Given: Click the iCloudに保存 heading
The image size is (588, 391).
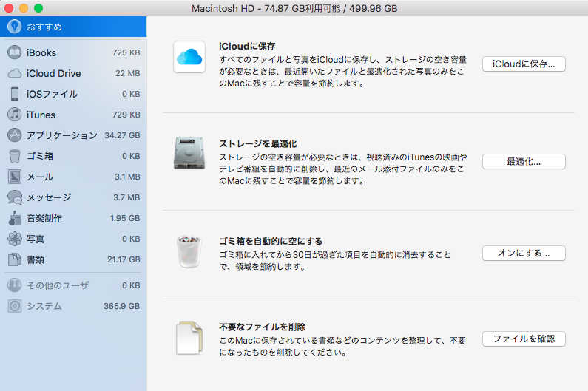Looking at the screenshot, I should (247, 46).
